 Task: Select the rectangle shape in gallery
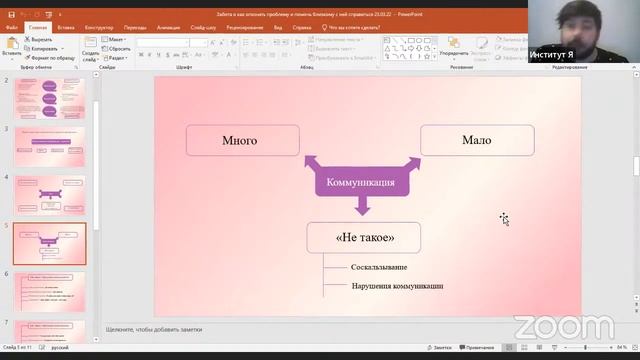point(411,40)
